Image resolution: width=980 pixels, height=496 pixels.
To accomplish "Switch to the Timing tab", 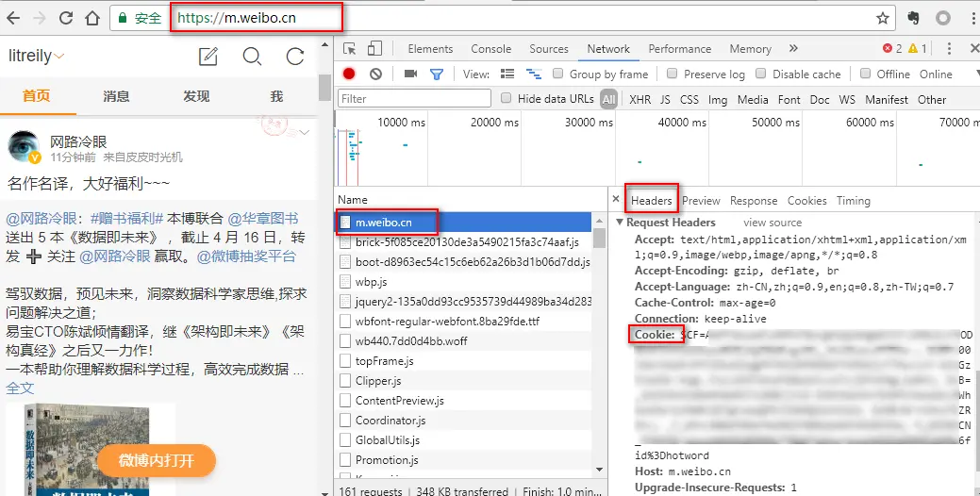I will click(853, 201).
